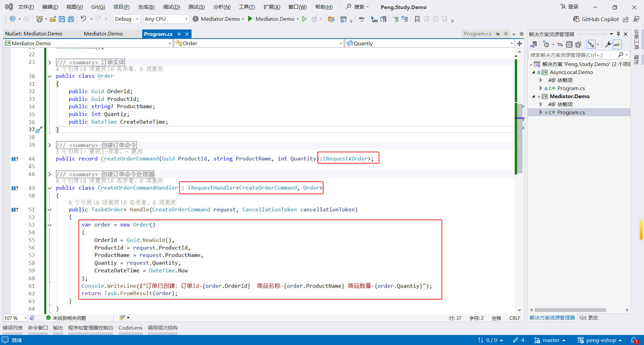Screen dimensions: 644x345
Task: Click the Uncomment selected lines icon
Action: [405, 19]
